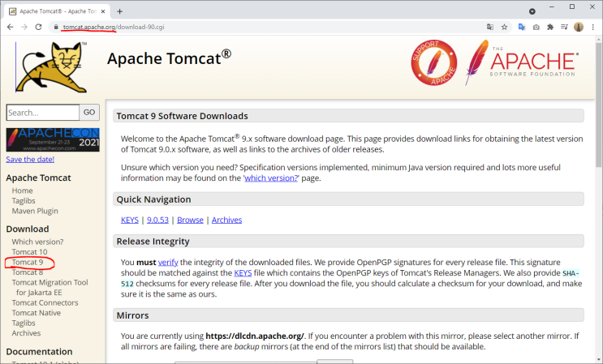Click the address bar URL

click(114, 27)
